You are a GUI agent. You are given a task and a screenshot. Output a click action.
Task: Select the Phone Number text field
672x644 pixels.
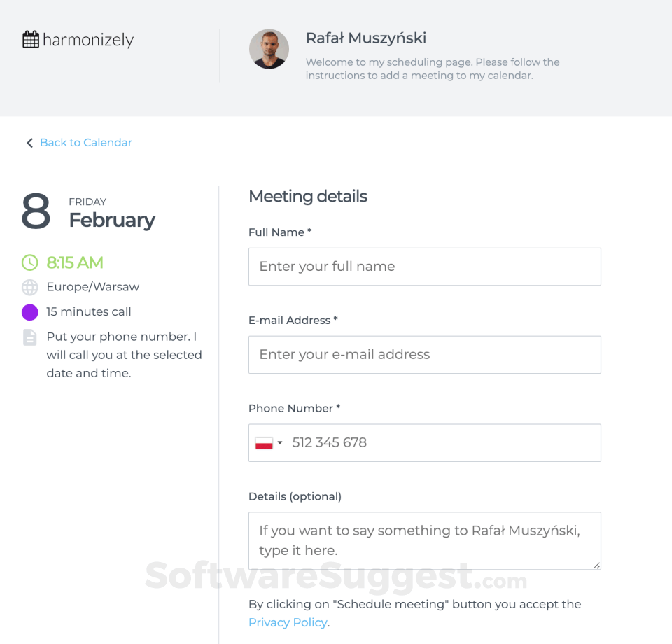(441, 443)
